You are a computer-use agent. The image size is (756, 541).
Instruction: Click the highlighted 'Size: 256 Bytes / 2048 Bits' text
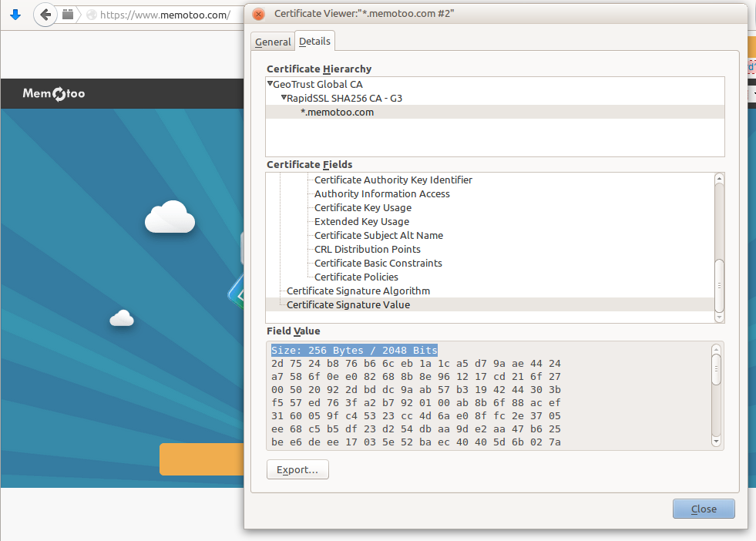[354, 351]
